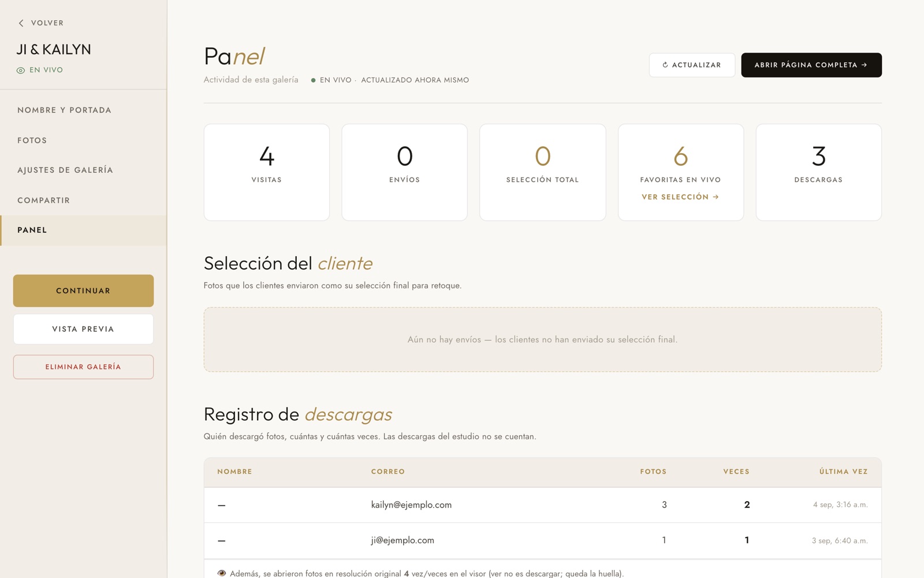
Task: Click the arrow next to Ver selección
Action: (716, 197)
